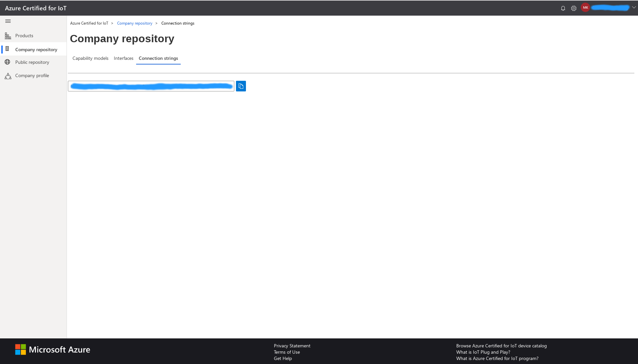Open the Privacy Statement link
The image size is (638, 364).
[292, 346]
